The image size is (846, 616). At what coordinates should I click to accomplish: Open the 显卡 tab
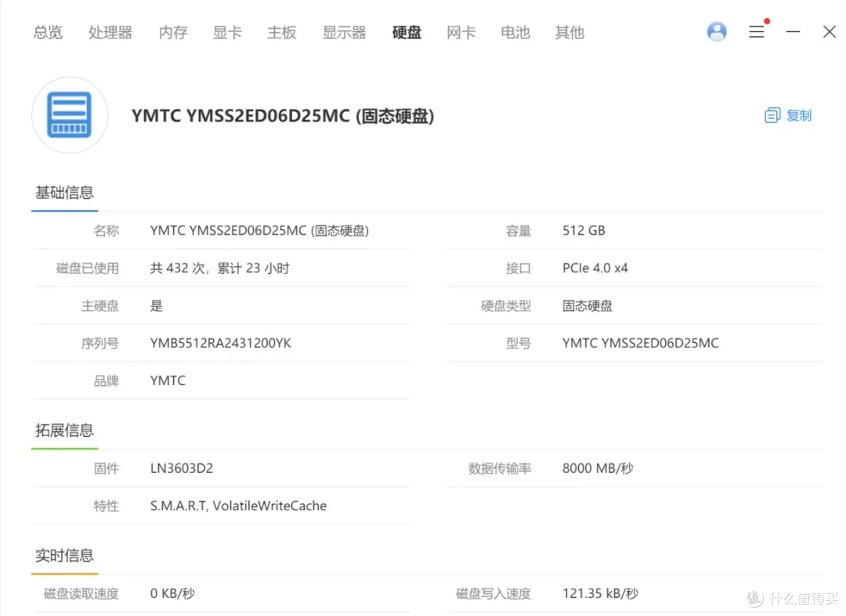pos(227,32)
